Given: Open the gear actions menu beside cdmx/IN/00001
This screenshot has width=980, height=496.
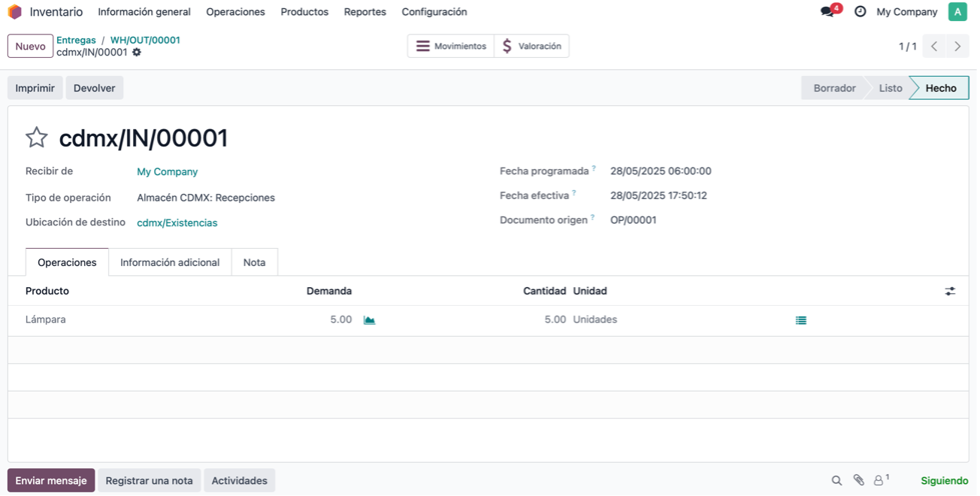Looking at the screenshot, I should (x=137, y=53).
